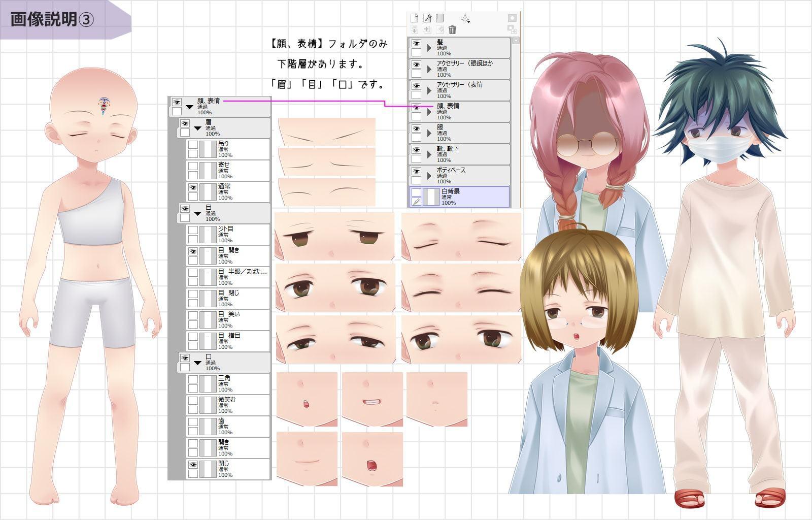Click the checkmark layer icon in the toolbar
This screenshot has height=520, width=812.
pos(439,29)
